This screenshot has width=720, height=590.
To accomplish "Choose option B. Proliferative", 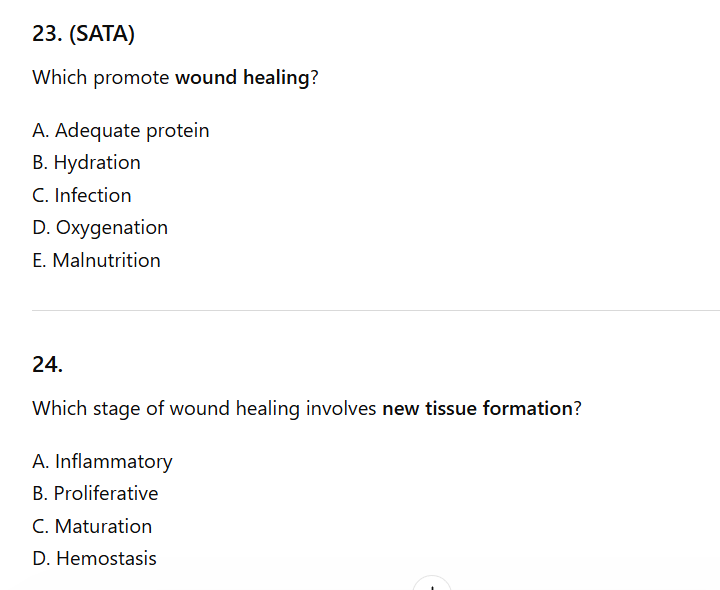I will pyautogui.click(x=95, y=493).
